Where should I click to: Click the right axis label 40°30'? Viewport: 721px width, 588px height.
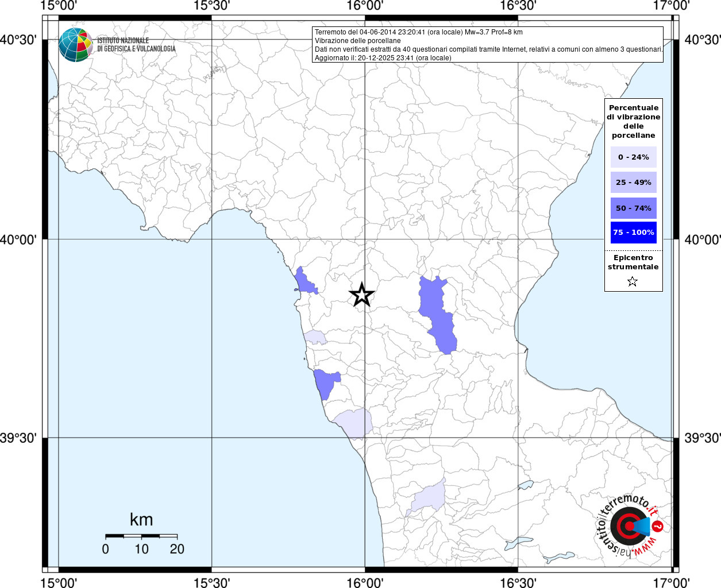tap(702, 40)
